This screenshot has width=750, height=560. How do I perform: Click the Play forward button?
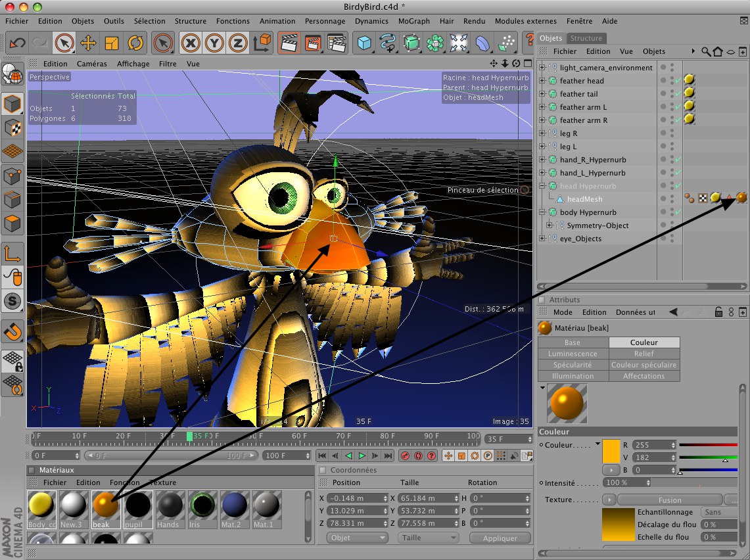362,455
